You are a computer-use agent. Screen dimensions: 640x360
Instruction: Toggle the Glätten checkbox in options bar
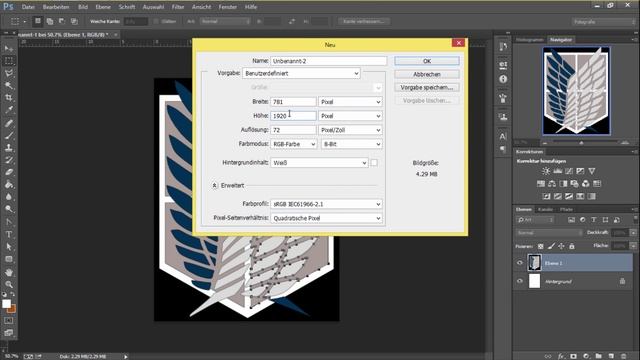pyautogui.click(x=156, y=21)
